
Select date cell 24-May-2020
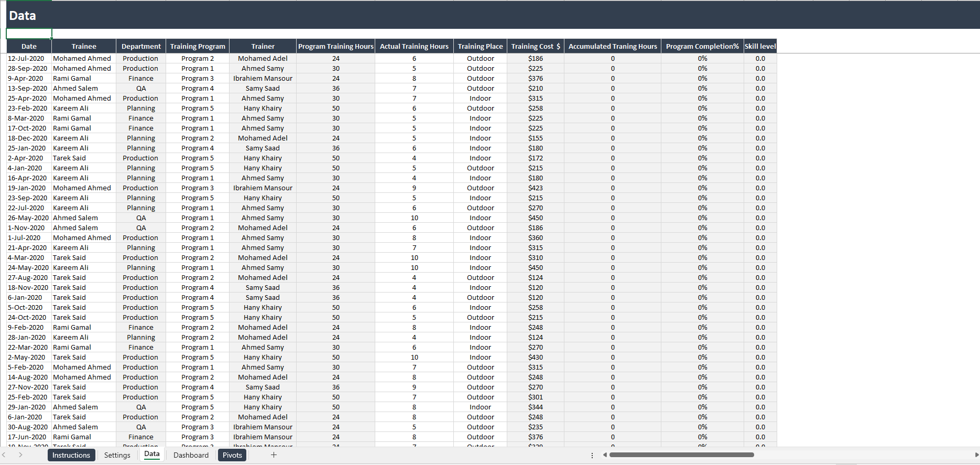click(x=29, y=268)
